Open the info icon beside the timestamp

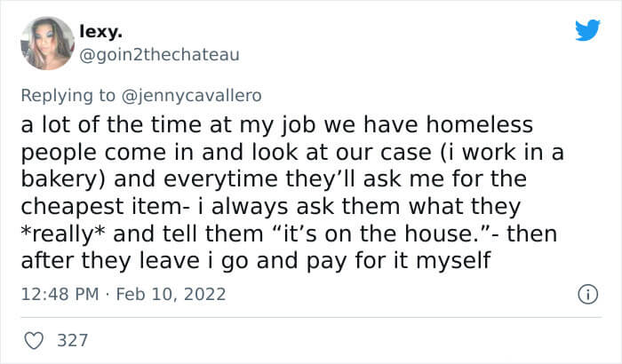(x=587, y=295)
